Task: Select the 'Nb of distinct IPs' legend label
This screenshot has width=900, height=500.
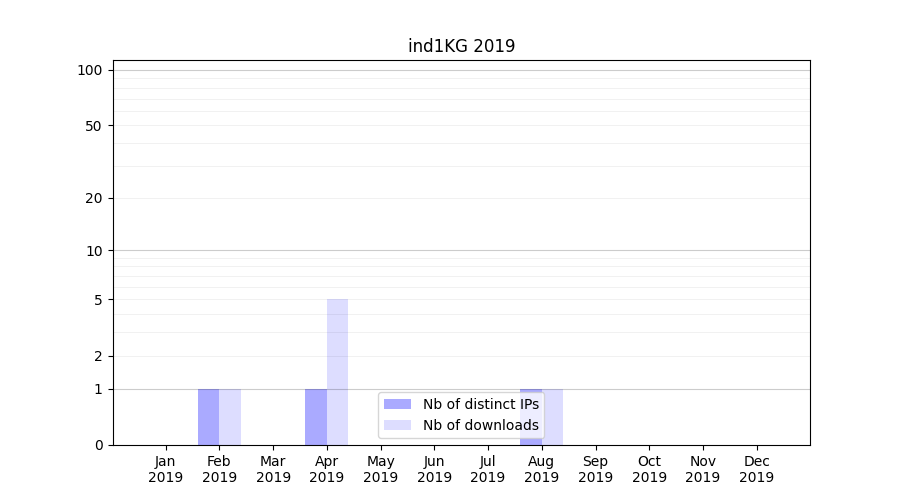Action: 480,404
